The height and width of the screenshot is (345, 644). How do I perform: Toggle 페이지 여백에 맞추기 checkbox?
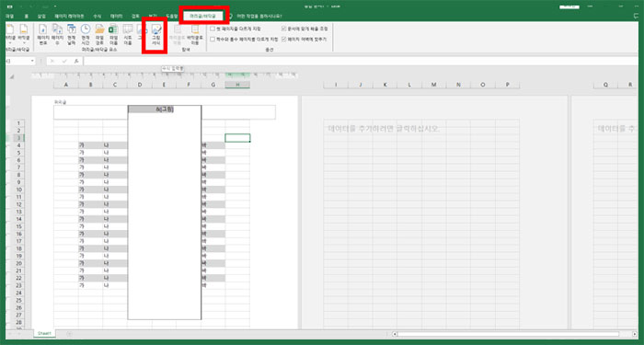(284, 39)
